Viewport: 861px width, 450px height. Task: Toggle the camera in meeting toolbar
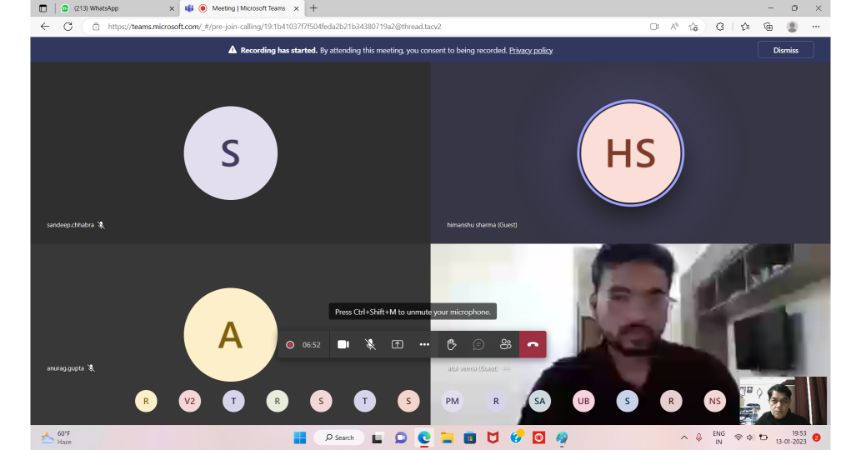tap(343, 344)
